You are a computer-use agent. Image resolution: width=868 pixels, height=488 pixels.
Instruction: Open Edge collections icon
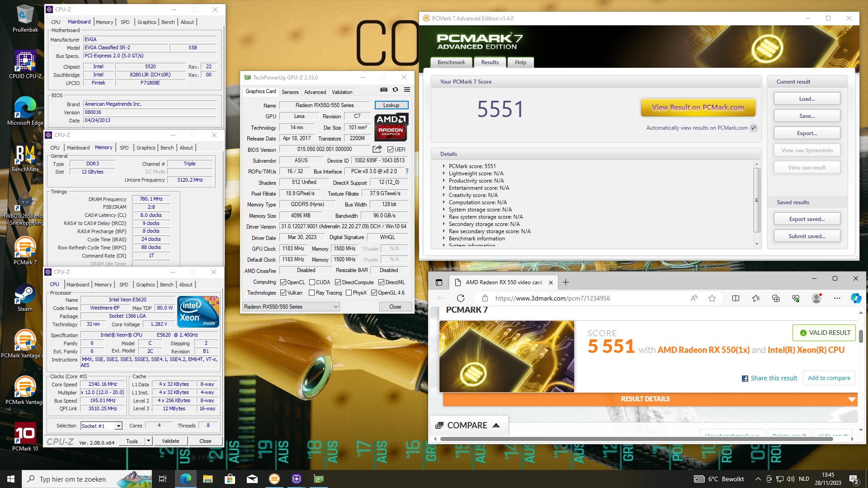[x=776, y=298]
